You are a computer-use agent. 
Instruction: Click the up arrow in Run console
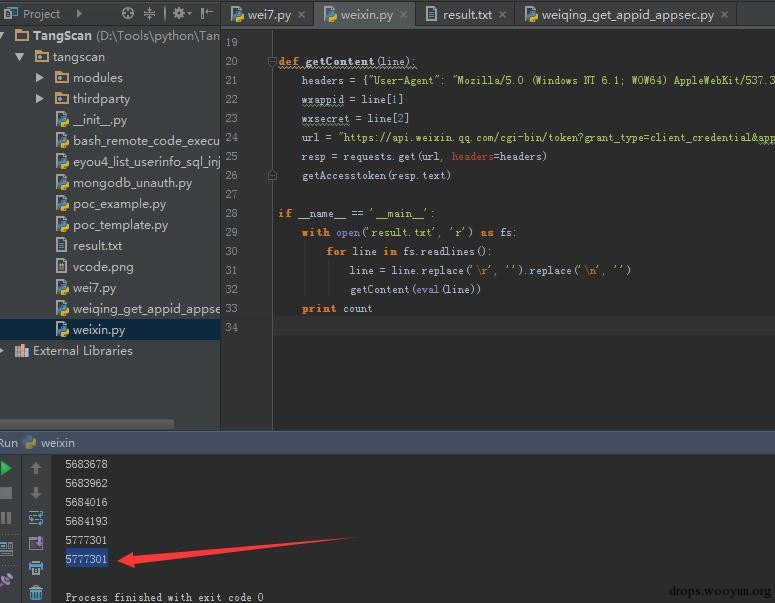coord(36,468)
